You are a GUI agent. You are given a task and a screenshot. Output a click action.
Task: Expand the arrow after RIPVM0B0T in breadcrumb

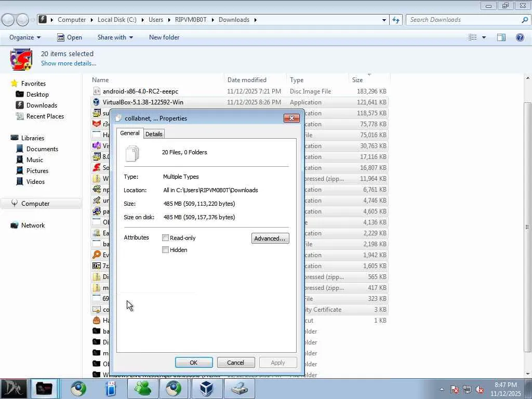coord(212,20)
